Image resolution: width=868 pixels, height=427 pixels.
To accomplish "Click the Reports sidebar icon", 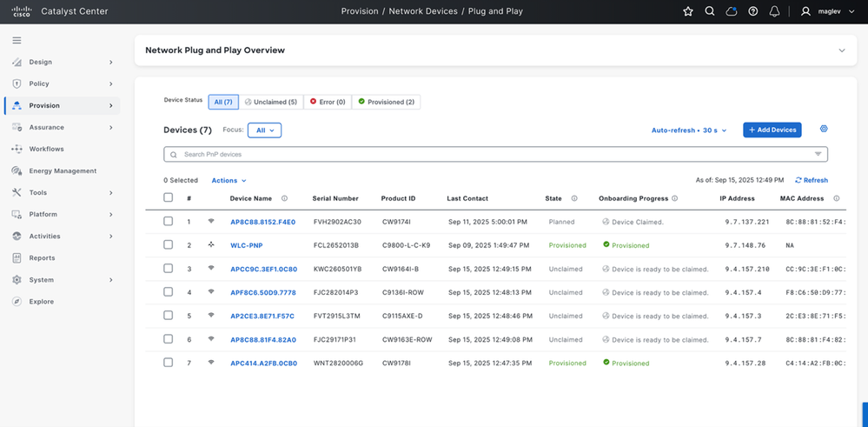I will 17,258.
